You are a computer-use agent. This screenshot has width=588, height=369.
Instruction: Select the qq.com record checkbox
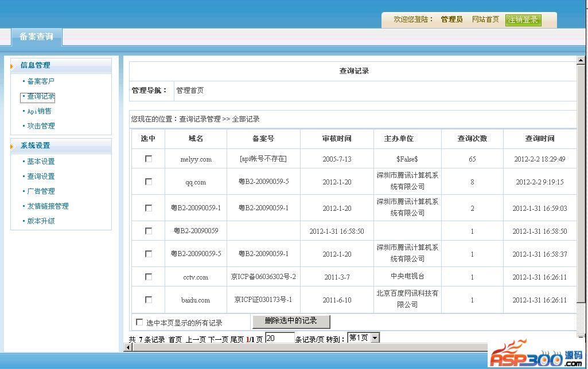point(149,182)
